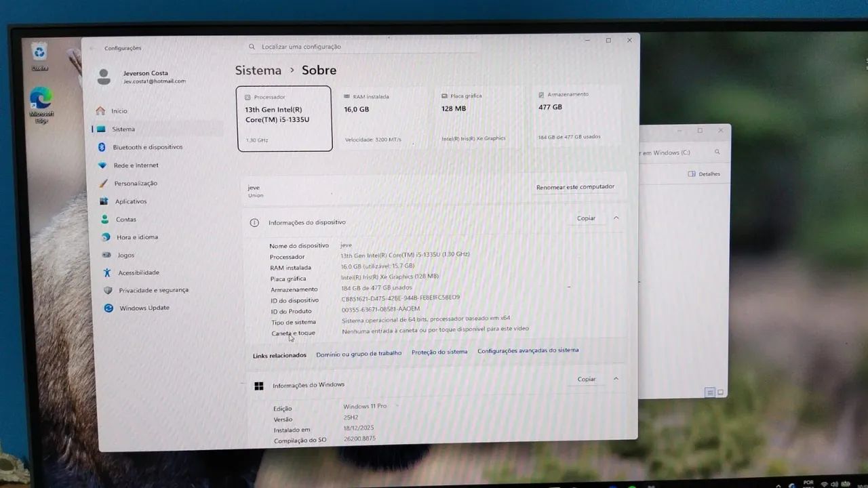This screenshot has width=868, height=488.
Task: Select the Processador summary card
Action: [x=284, y=118]
